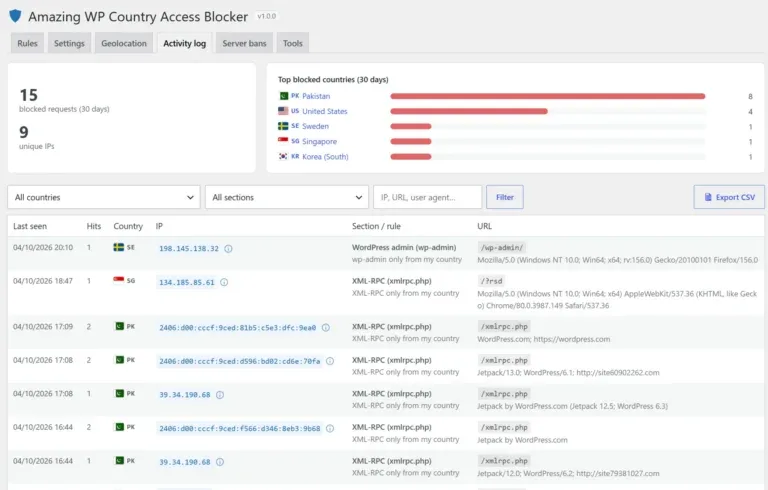Viewport: 768px width, 490px height.
Task: Switch to the Rules tab
Action: point(27,43)
